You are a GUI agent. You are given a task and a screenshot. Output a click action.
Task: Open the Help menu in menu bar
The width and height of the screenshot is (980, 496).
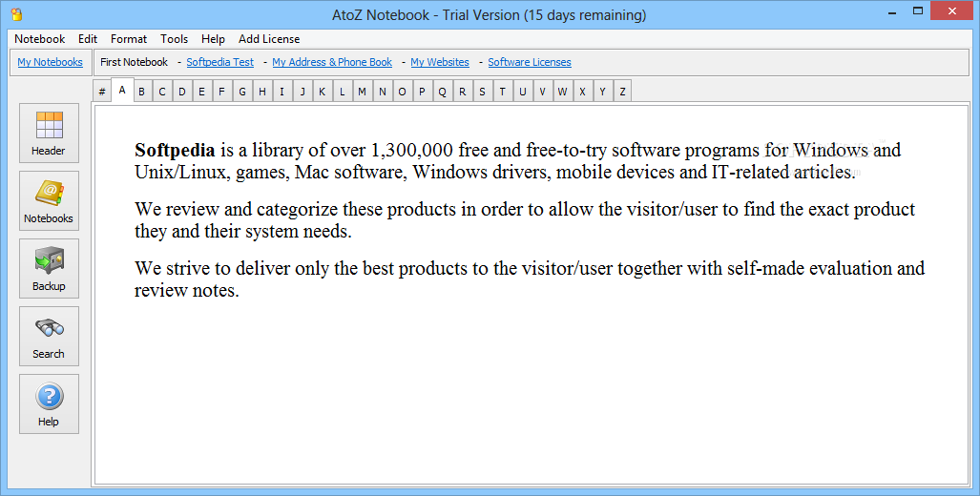click(x=213, y=39)
